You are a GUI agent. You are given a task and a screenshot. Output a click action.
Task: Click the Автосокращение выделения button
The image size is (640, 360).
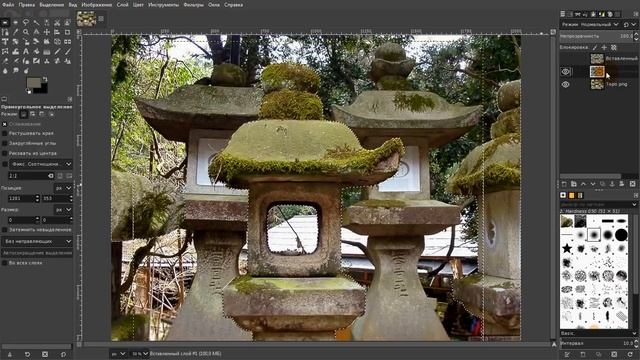tap(37, 253)
